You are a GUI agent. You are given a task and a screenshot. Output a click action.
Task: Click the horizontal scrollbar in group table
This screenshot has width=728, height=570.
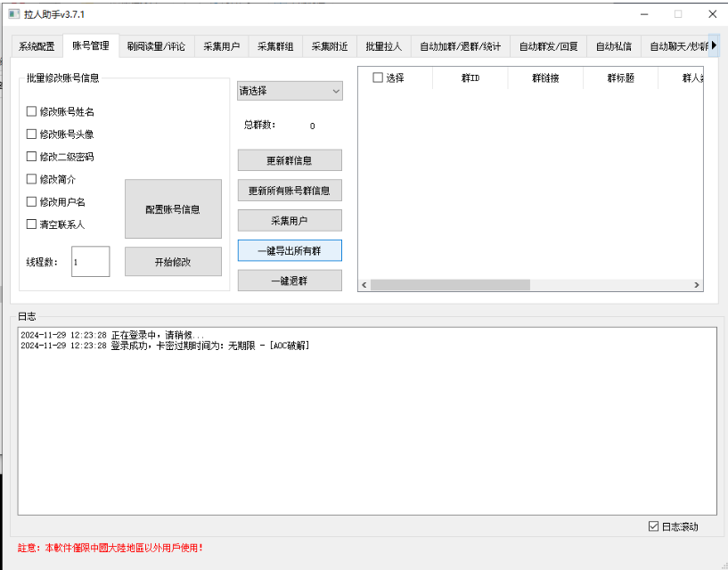tap(490, 285)
